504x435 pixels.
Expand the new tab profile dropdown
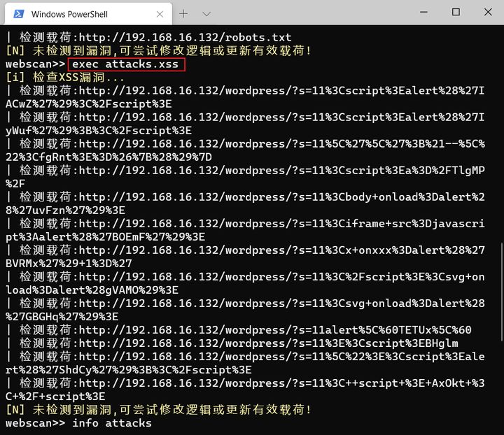(206, 14)
